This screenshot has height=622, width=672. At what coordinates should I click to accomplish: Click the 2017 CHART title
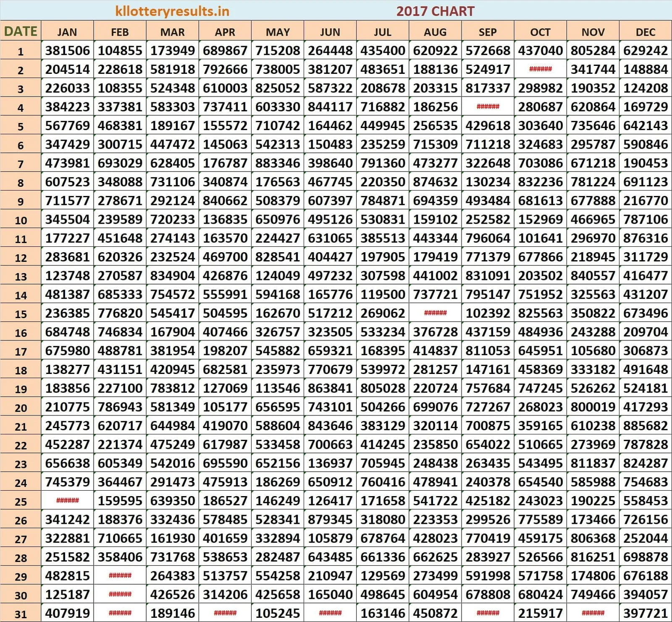[435, 11]
